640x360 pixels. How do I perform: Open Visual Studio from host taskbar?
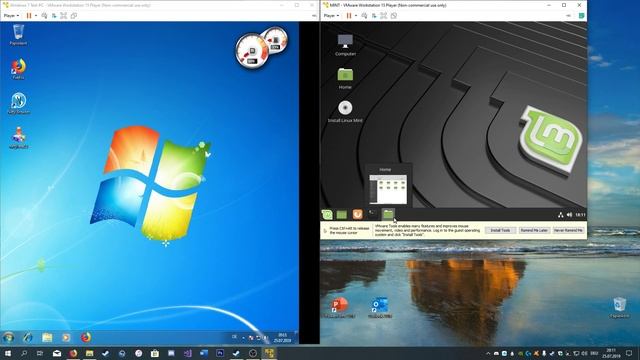(187, 353)
